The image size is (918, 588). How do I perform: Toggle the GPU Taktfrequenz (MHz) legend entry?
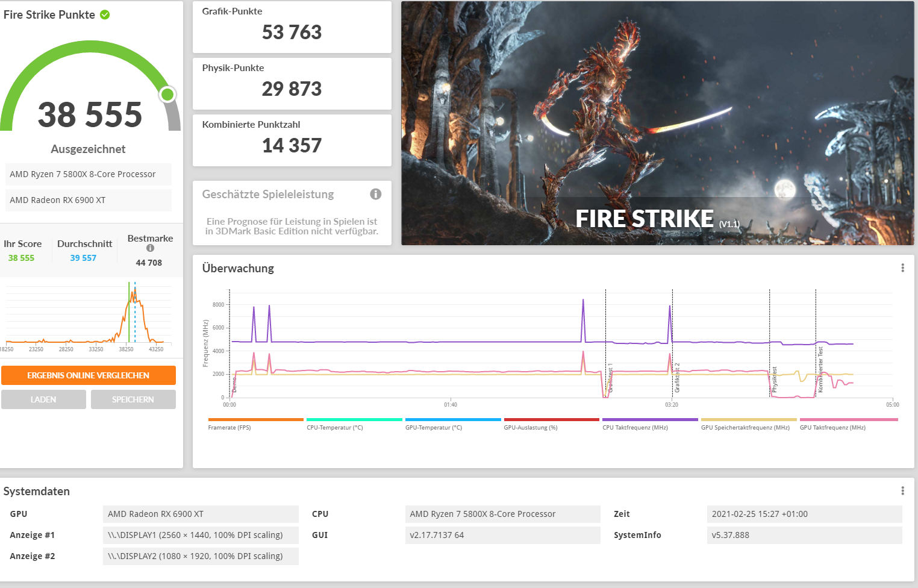[849, 424]
